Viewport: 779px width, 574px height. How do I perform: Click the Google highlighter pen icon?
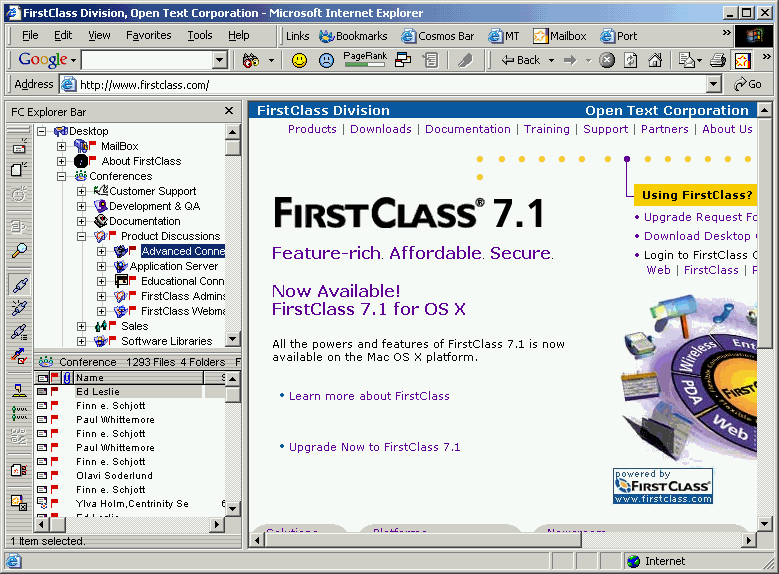(x=465, y=60)
